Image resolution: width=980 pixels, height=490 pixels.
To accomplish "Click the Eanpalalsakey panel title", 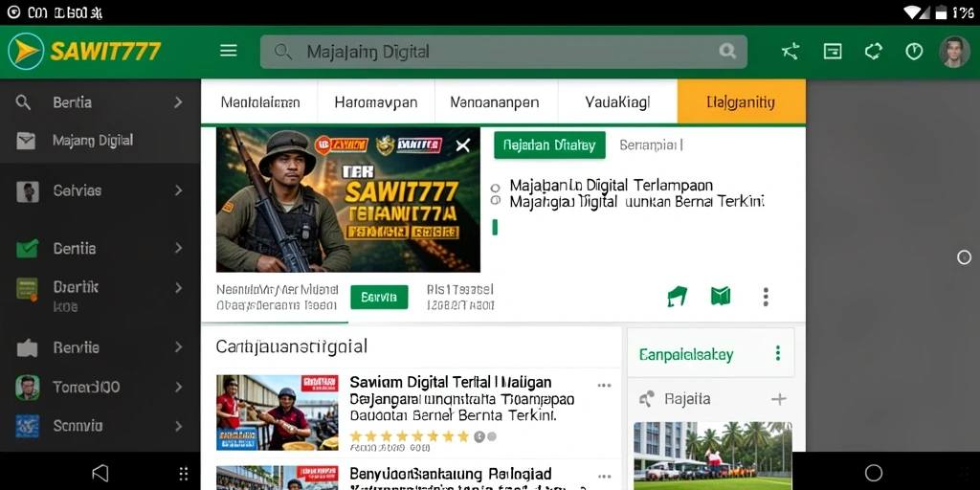I will (686, 355).
